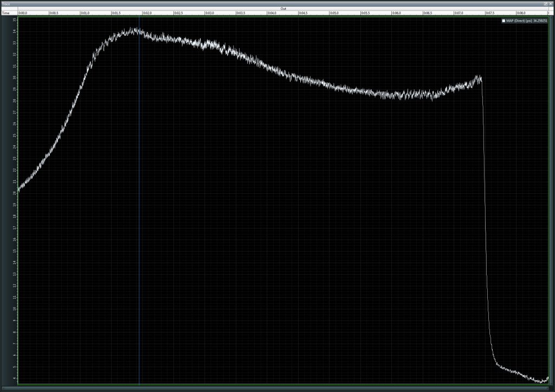Viewport: 555px width, 392px height.
Task: Jump to 0:01.0 on the time ruler
Action: (x=85, y=13)
